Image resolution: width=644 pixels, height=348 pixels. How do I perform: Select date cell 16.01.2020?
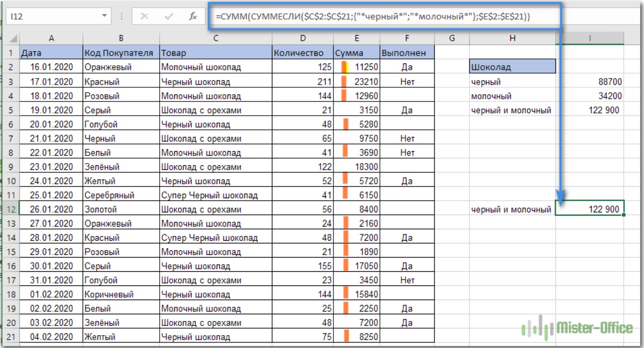(51, 67)
